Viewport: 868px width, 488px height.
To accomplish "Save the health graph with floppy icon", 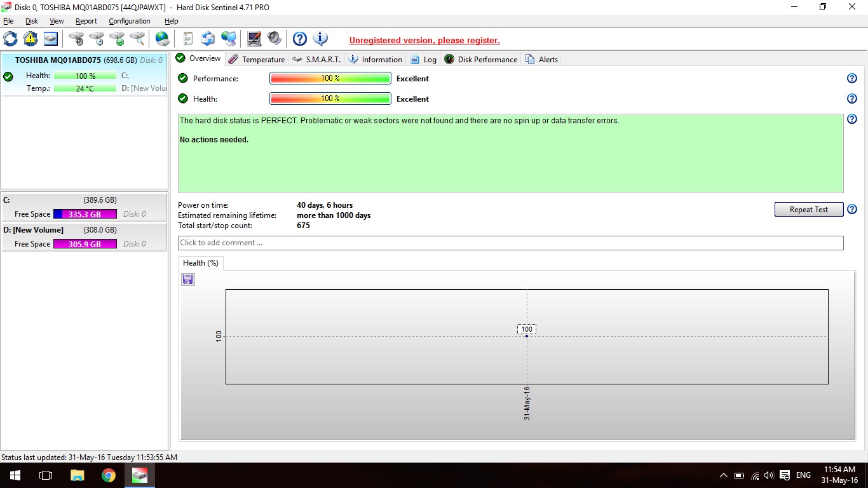I will tap(188, 280).
